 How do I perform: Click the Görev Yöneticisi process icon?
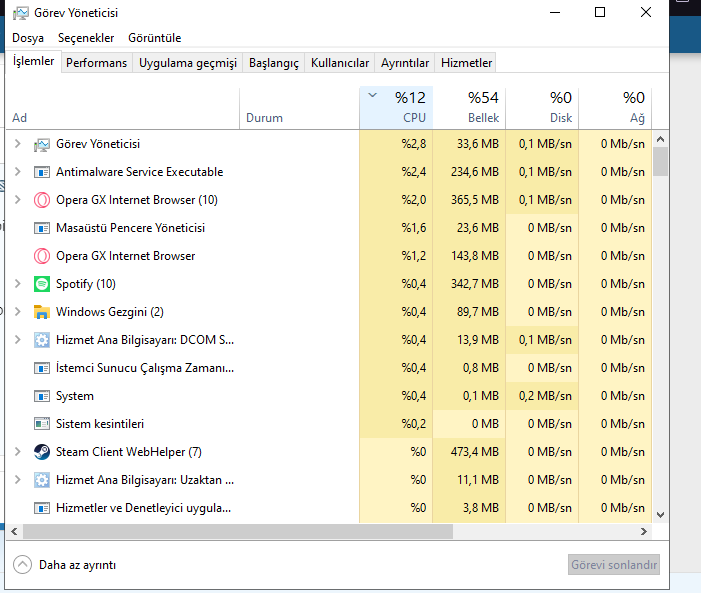(42, 144)
